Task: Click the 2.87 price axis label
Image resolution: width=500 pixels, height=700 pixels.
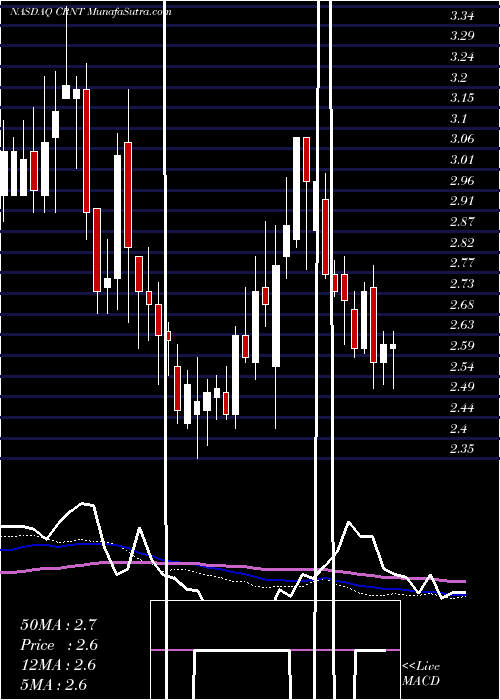Action: pyautogui.click(x=462, y=222)
